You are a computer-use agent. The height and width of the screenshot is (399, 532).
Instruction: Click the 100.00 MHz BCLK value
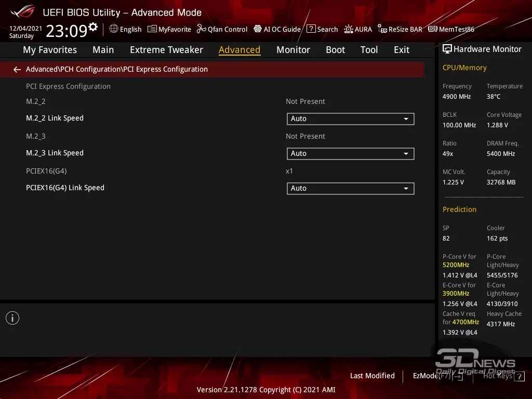coord(459,125)
